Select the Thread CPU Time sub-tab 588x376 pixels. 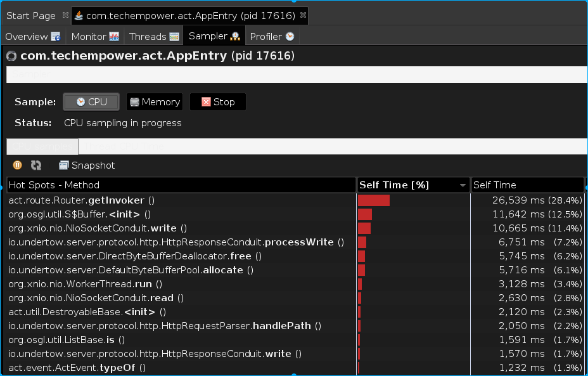pos(124,146)
